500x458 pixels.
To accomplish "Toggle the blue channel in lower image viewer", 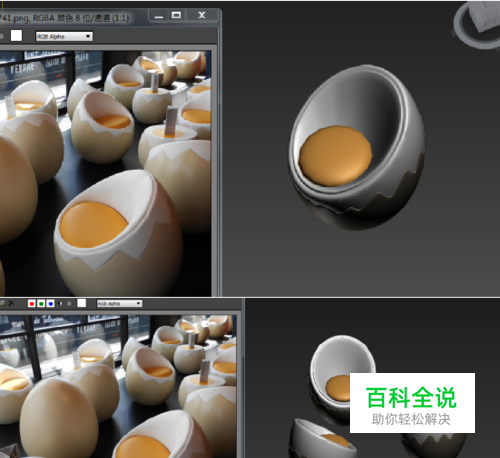I will 50,303.
